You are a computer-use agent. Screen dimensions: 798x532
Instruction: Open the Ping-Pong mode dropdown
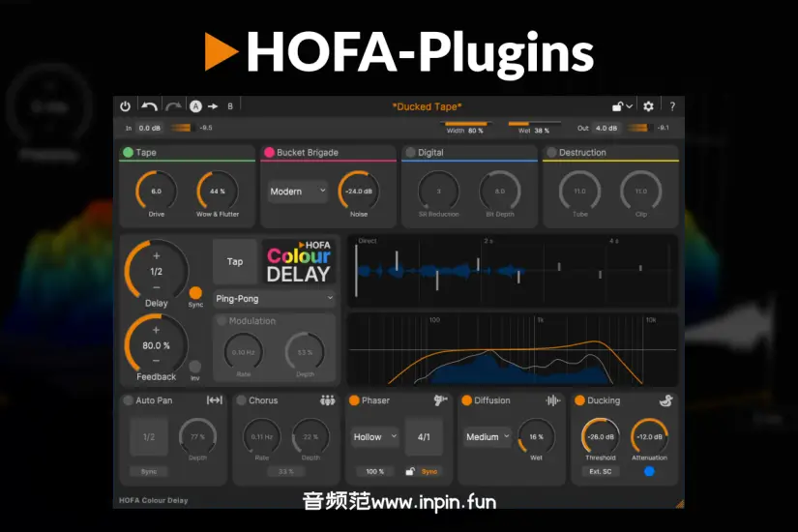275,299
